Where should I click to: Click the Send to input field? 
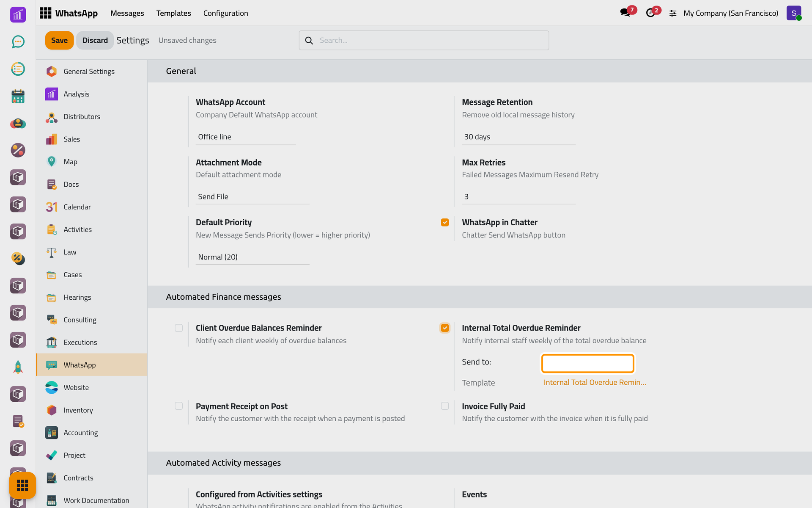point(588,363)
